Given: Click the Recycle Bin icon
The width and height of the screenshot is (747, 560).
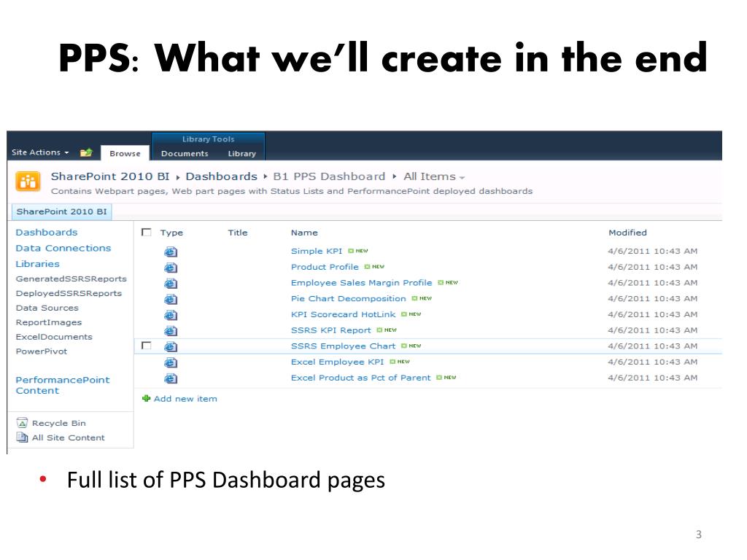Looking at the screenshot, I should pyautogui.click(x=22, y=422).
